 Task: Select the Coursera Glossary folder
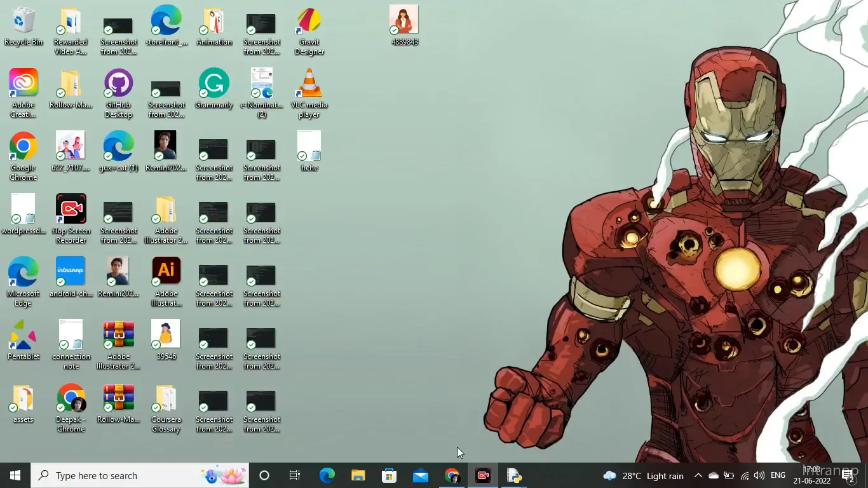[166, 399]
